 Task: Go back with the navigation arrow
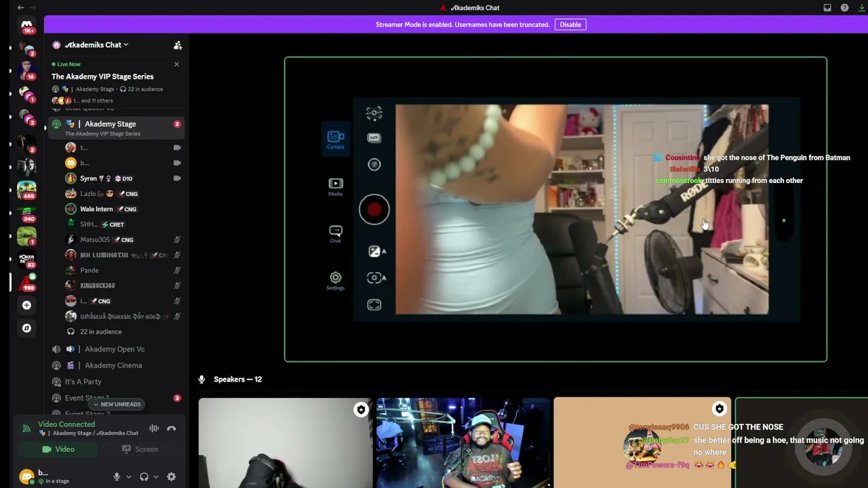tap(21, 7)
